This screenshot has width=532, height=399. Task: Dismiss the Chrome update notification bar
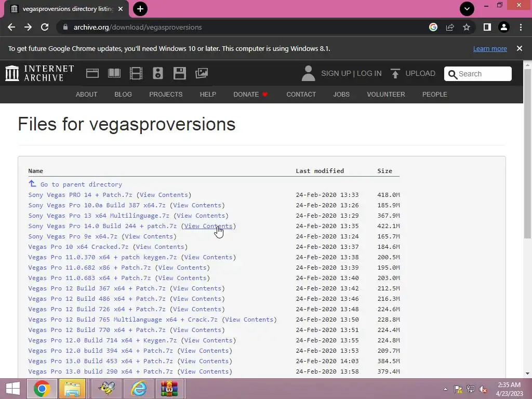[520, 48]
